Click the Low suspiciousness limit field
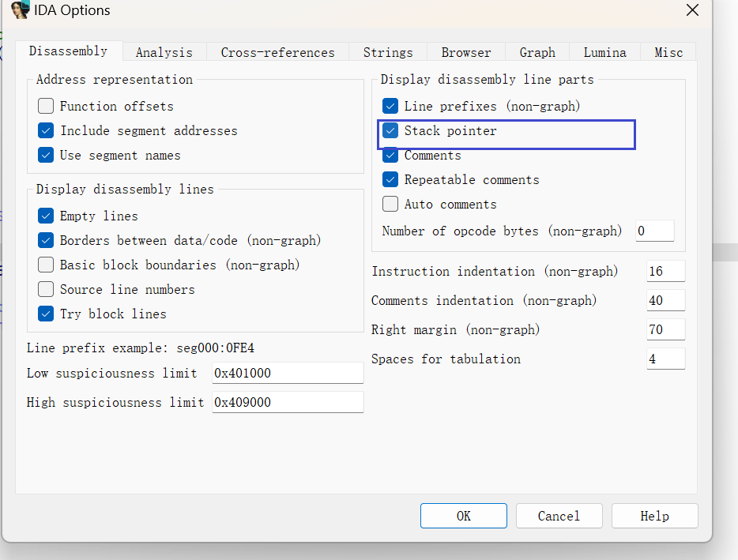This screenshot has height=560, width=738. pyautogui.click(x=288, y=373)
